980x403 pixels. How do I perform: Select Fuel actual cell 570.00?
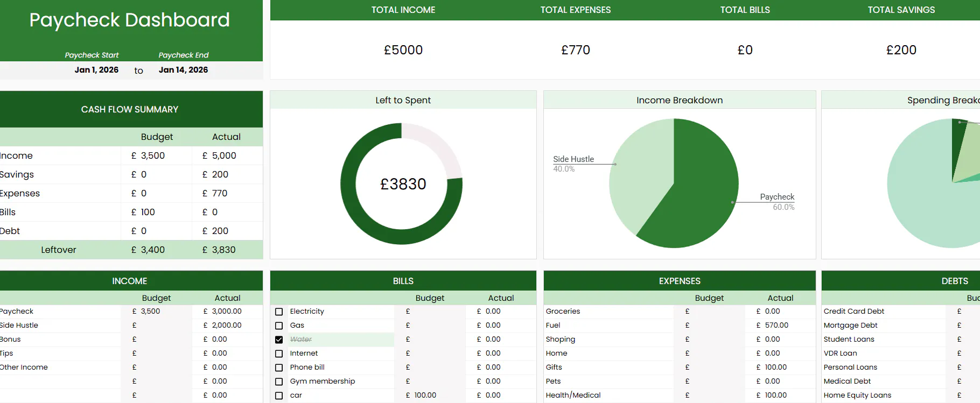click(x=780, y=326)
